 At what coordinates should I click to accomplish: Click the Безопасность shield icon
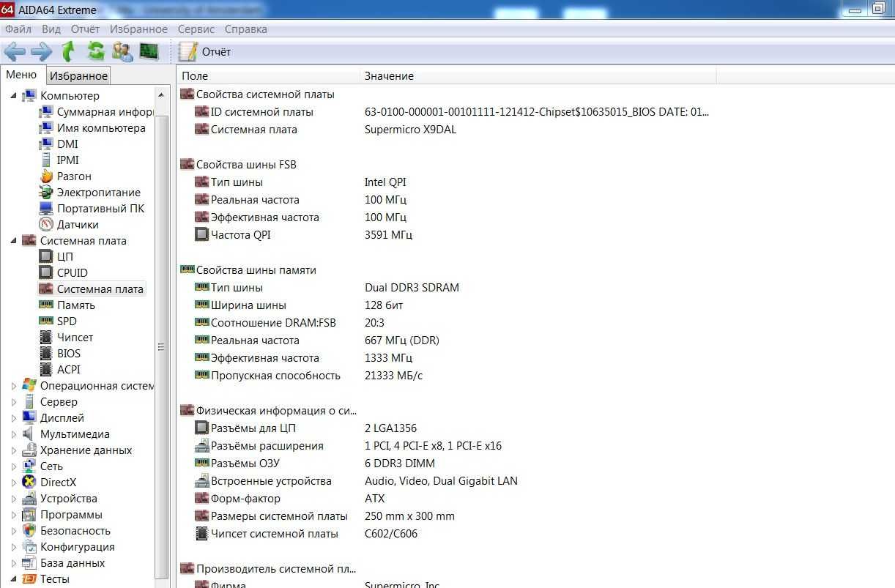29,530
